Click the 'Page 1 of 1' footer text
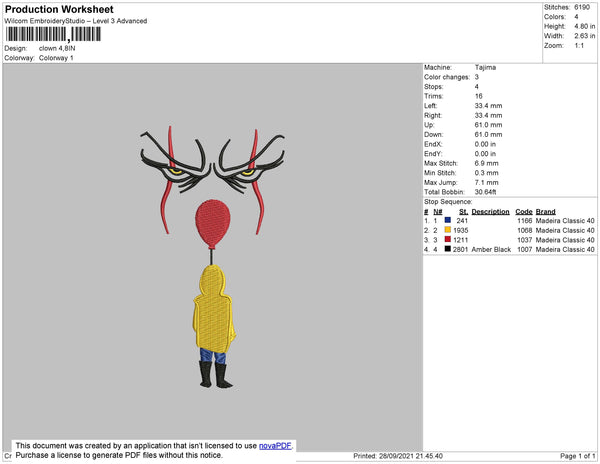600x464 pixels. coord(578,456)
